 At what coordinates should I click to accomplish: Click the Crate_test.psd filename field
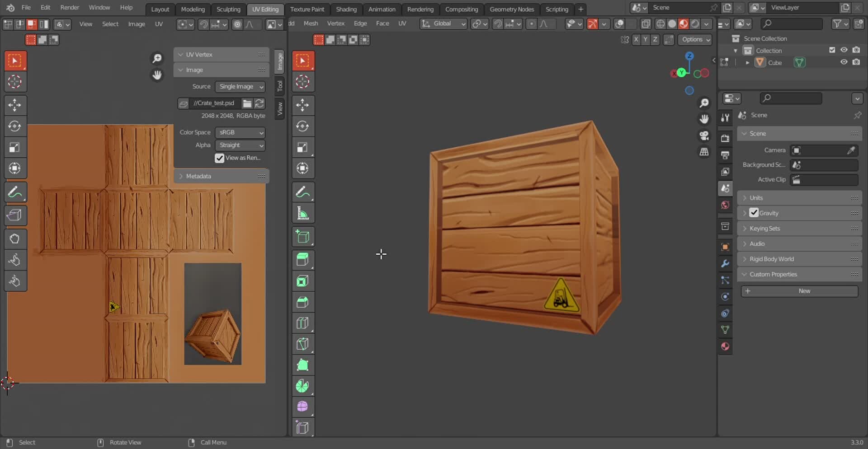click(x=215, y=103)
